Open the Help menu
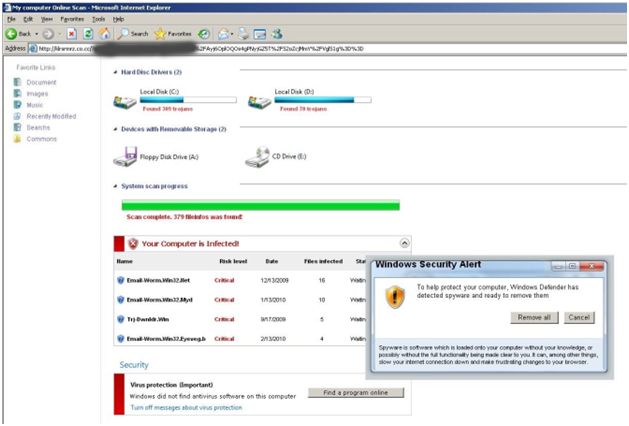Image resolution: width=629 pixels, height=426 pixels. tap(118, 19)
